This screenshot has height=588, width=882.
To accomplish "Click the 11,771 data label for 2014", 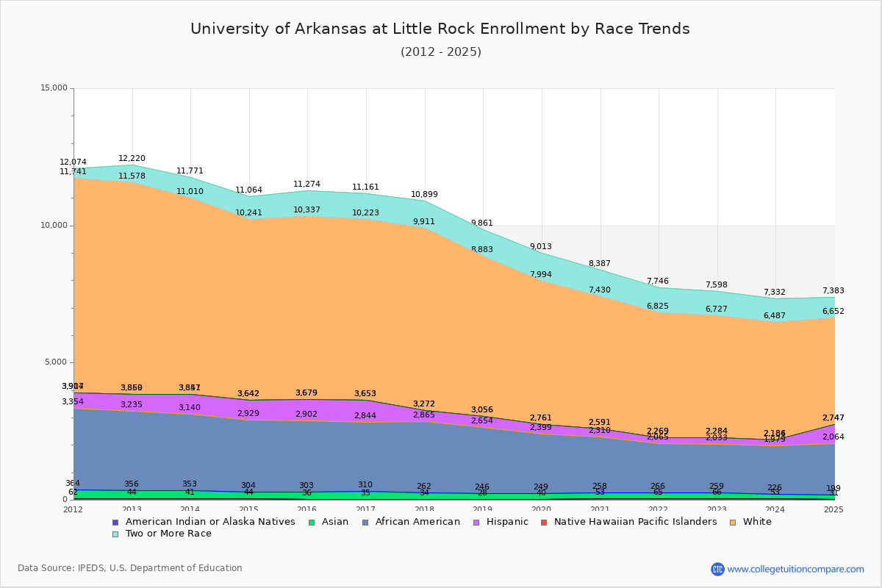I will tap(190, 171).
